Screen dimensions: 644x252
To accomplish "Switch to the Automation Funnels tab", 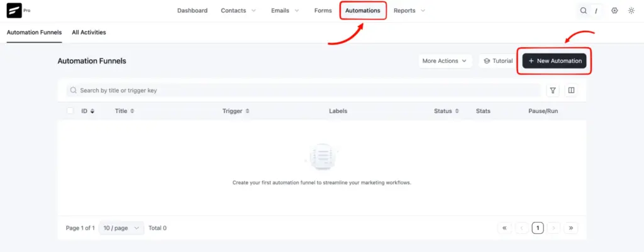I will (34, 33).
